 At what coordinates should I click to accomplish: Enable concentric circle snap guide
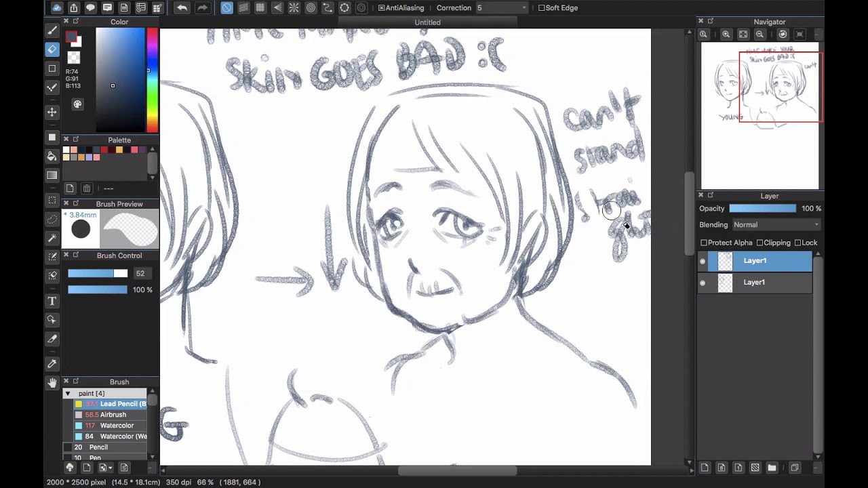311,7
